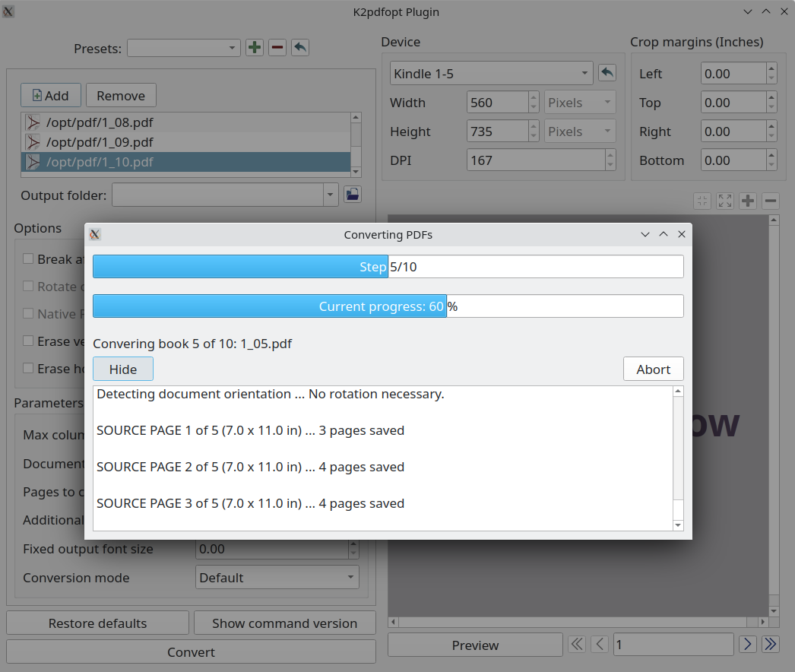This screenshot has height=672, width=795.
Task: Open the output folder browse icon
Action: pos(353,195)
